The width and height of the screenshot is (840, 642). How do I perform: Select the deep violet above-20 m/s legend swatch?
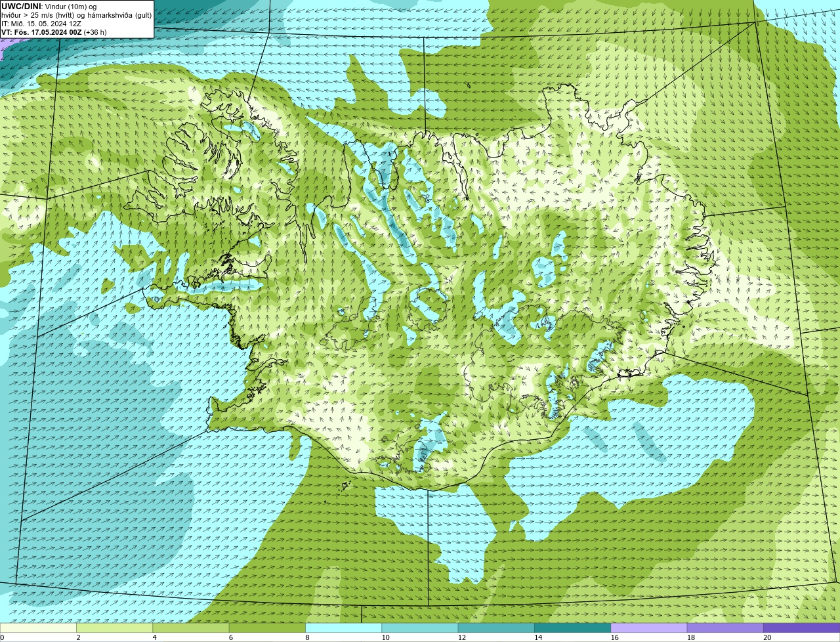[802, 628]
